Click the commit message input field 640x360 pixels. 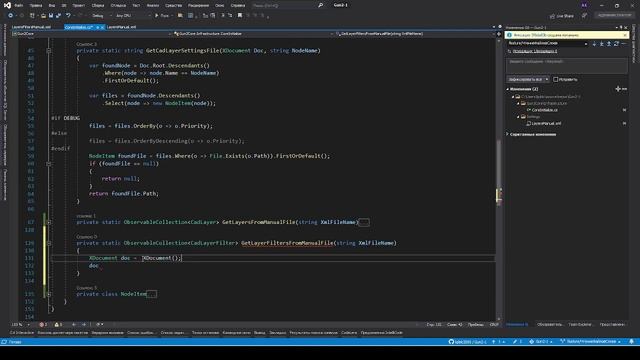tap(567, 65)
